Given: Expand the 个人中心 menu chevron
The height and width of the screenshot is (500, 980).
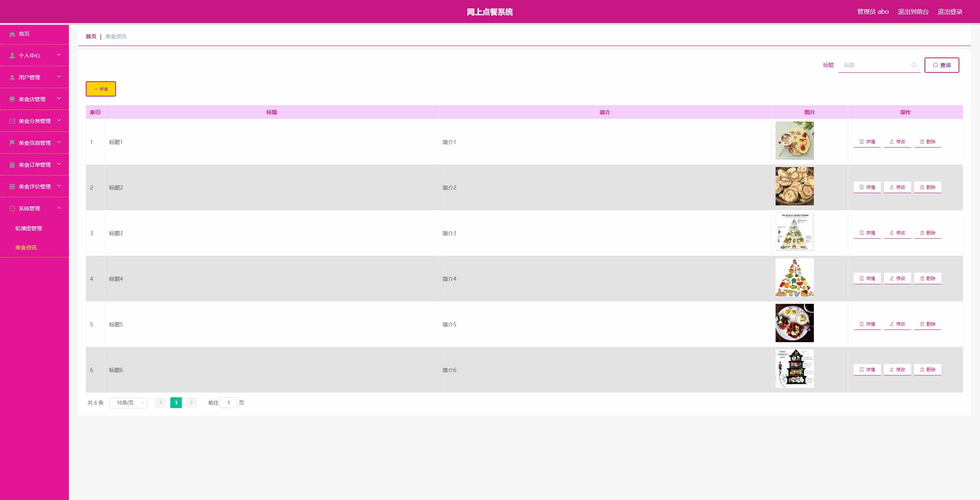Looking at the screenshot, I should 59,55.
